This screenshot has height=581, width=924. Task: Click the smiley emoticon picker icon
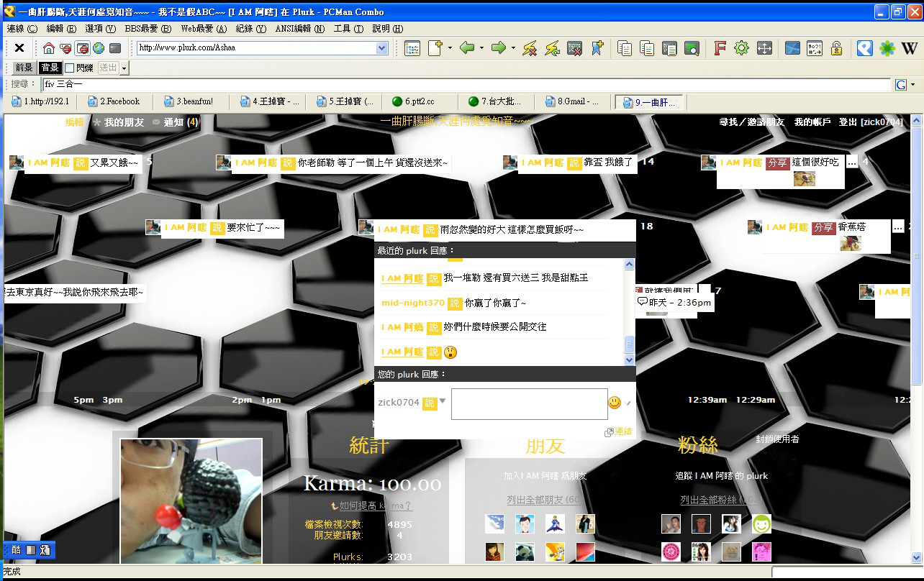point(614,403)
